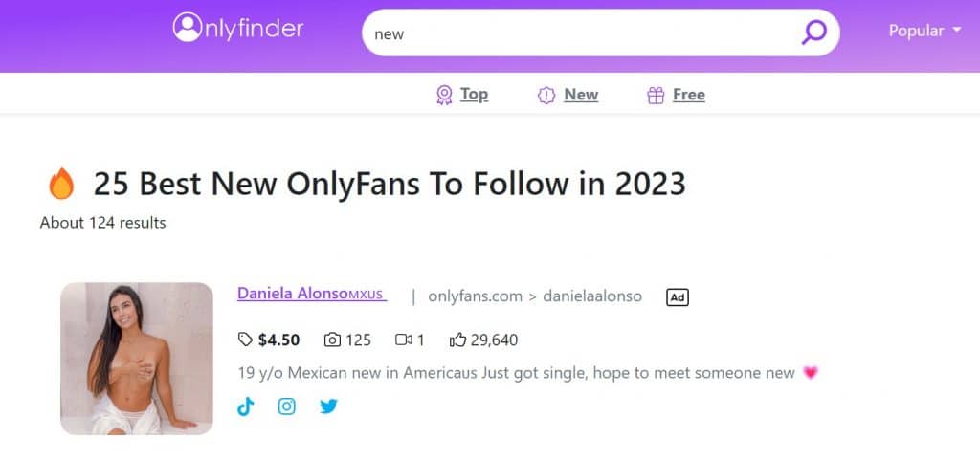The image size is (980, 461).
Task: Click the video count icon
Action: coord(404,340)
